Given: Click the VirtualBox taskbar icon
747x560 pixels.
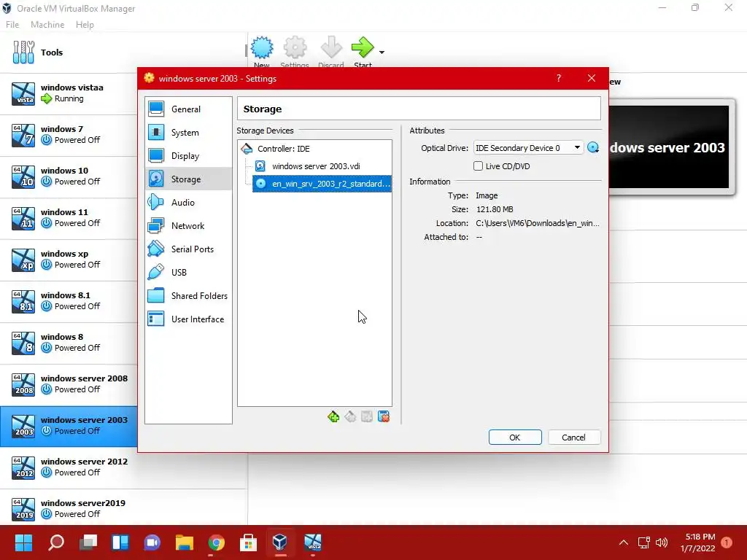Looking at the screenshot, I should coord(280,542).
